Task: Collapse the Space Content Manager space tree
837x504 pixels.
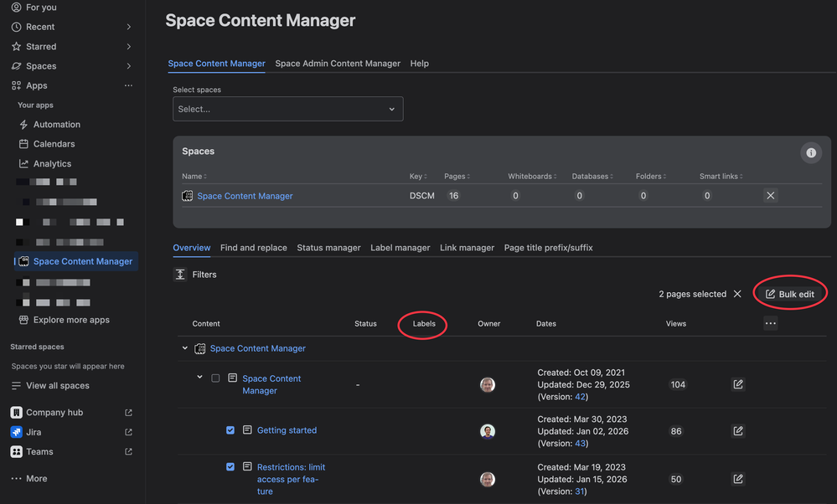Action: coord(185,348)
